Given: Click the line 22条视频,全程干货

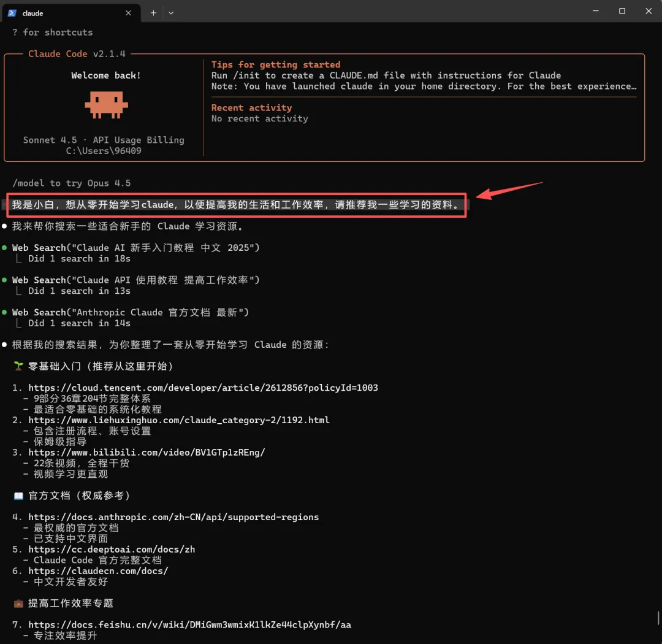Looking at the screenshot, I should (x=82, y=463).
